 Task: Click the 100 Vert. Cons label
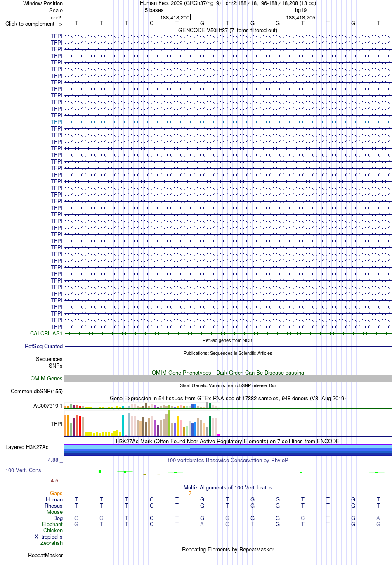tap(23, 470)
